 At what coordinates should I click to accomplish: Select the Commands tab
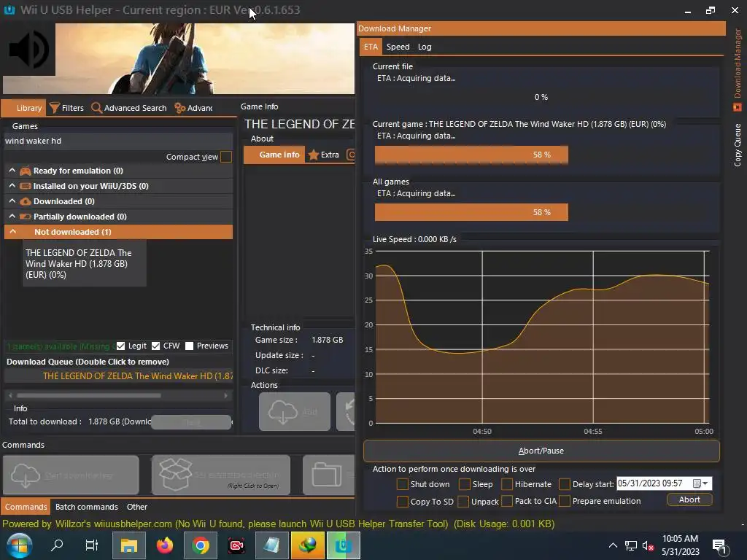[26, 507]
